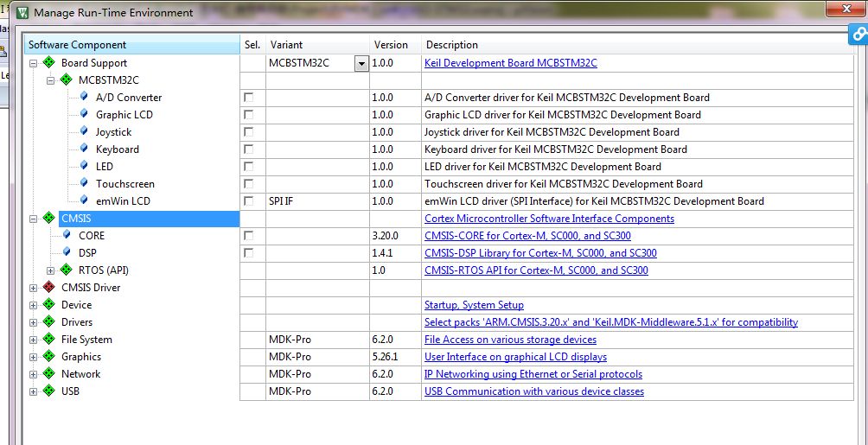Image resolution: width=868 pixels, height=445 pixels.
Task: Expand the Drivers node
Action: (x=33, y=322)
